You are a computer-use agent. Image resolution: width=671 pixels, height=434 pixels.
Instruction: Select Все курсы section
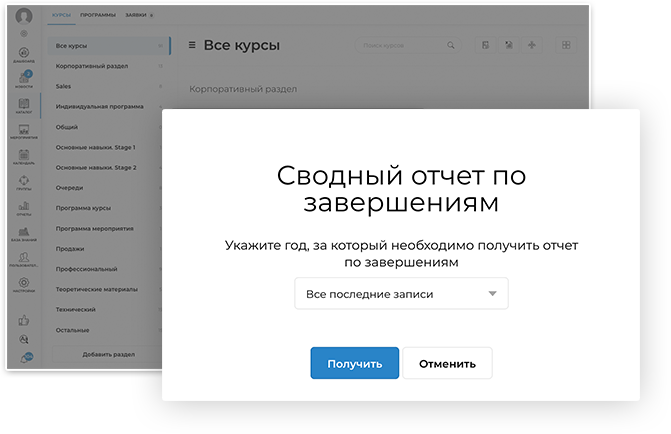(109, 46)
